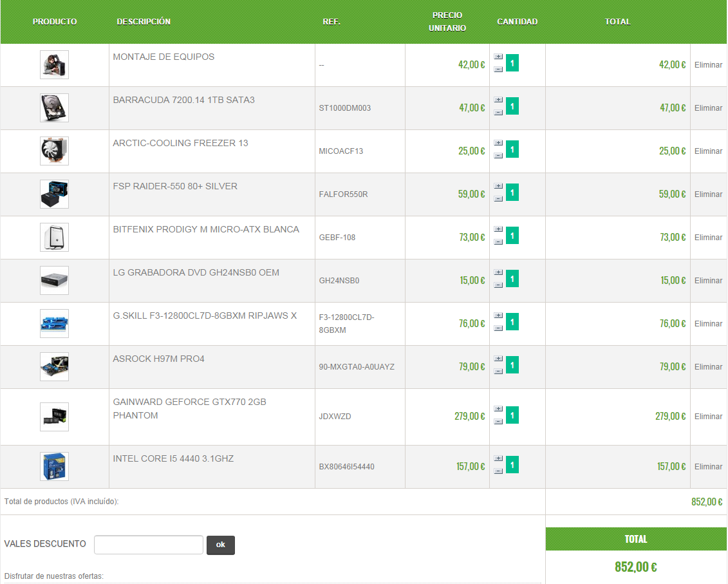728x584 pixels.
Task: Open the FSP RAIDER-550 80+ SILVER link
Action: [x=175, y=187]
